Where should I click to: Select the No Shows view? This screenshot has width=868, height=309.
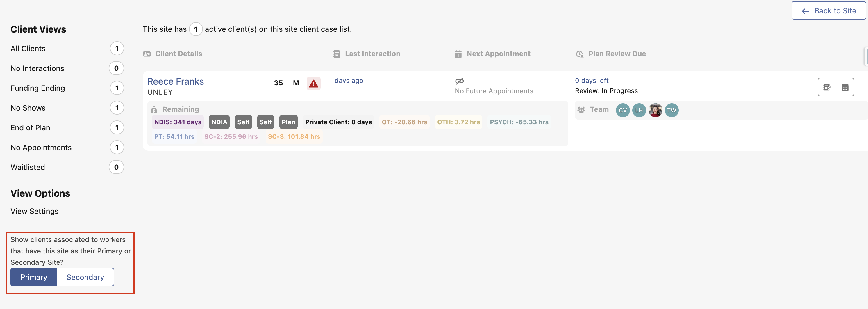[x=28, y=108]
